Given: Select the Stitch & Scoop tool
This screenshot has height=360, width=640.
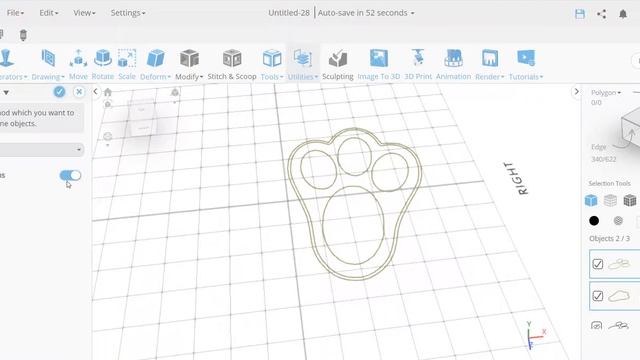Looking at the screenshot, I should coord(232,64).
